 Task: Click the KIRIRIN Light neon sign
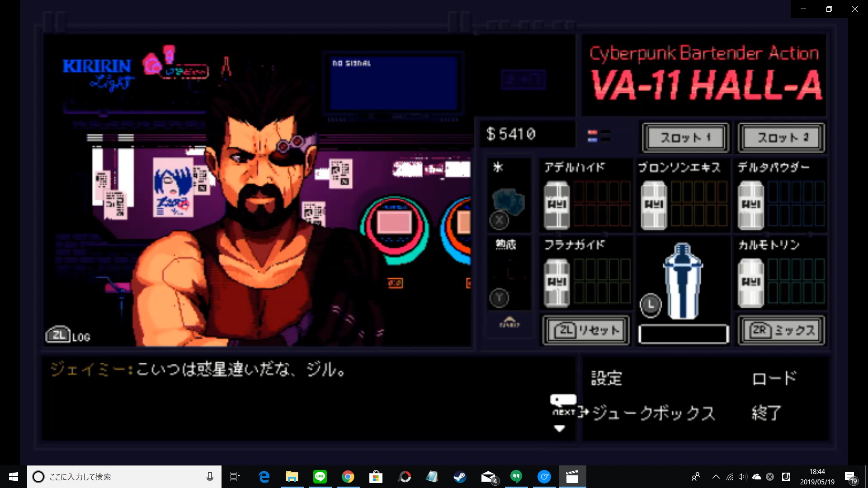point(98,74)
